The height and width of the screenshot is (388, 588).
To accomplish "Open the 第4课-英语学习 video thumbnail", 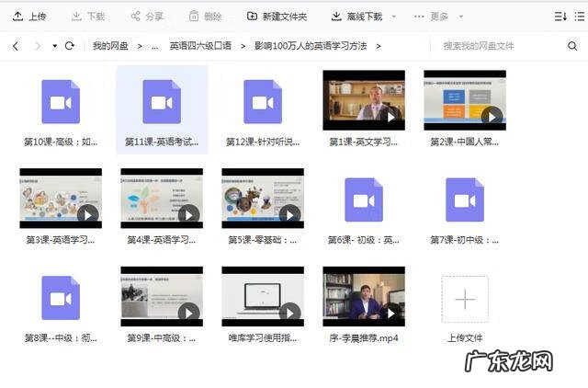I will (x=162, y=198).
